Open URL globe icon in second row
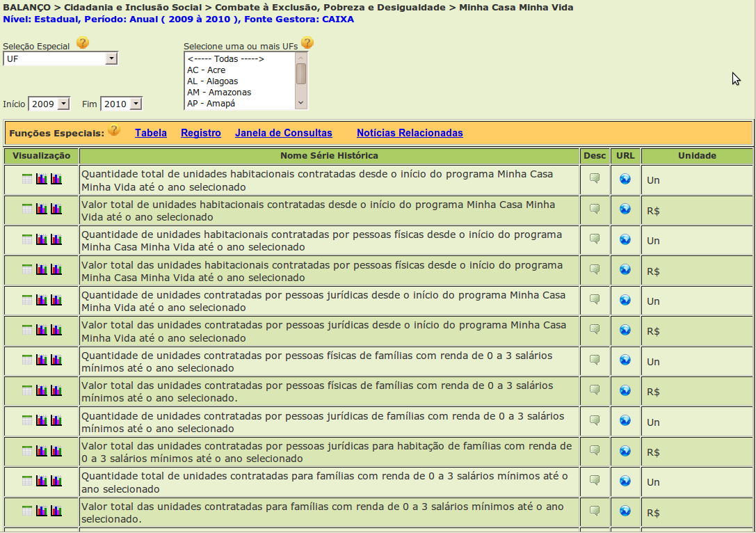Image resolution: width=756 pixels, height=533 pixels. coord(625,209)
